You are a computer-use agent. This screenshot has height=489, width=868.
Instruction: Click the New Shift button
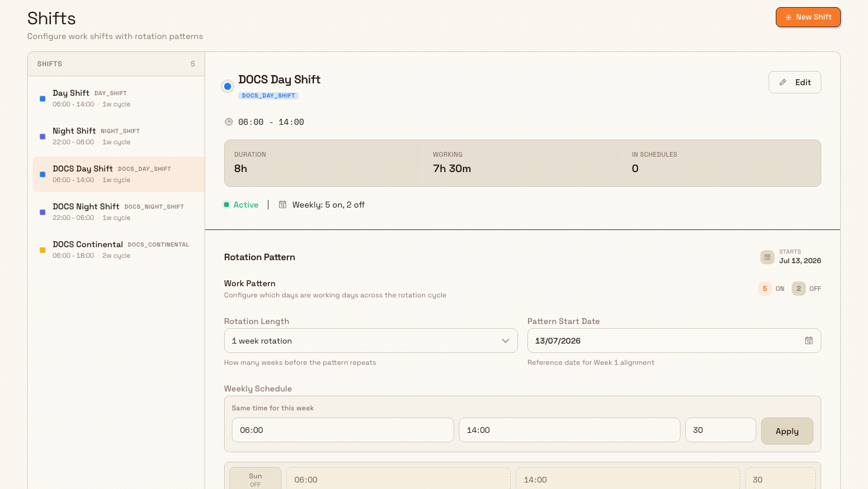click(808, 17)
